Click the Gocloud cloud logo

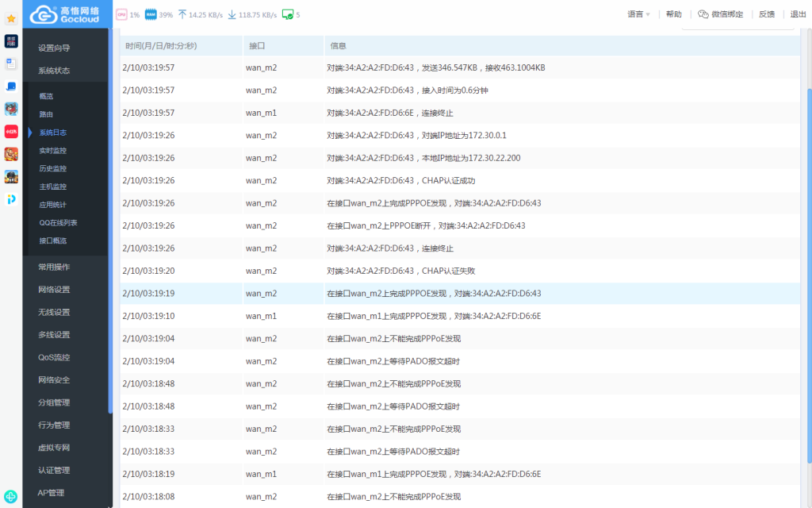pos(42,14)
